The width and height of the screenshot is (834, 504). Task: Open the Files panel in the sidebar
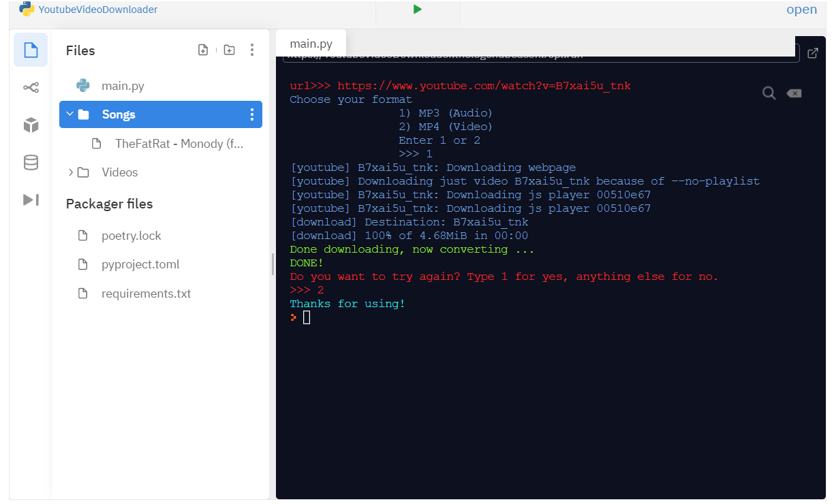point(31,50)
